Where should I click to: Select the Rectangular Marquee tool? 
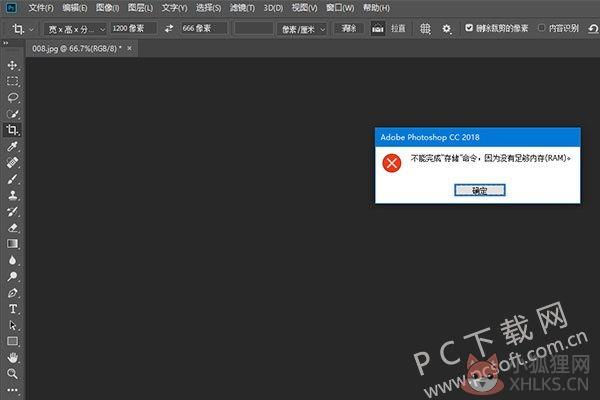pos(12,81)
